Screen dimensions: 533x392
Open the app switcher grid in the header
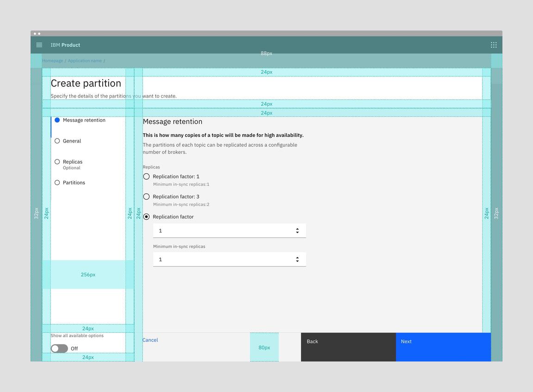click(x=493, y=44)
